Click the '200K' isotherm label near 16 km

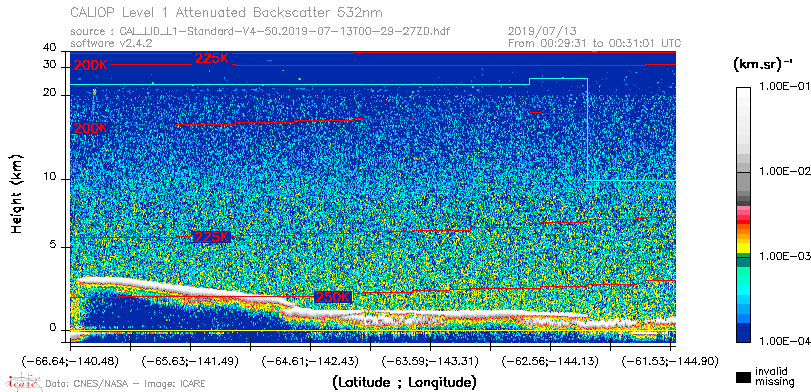coord(91,129)
